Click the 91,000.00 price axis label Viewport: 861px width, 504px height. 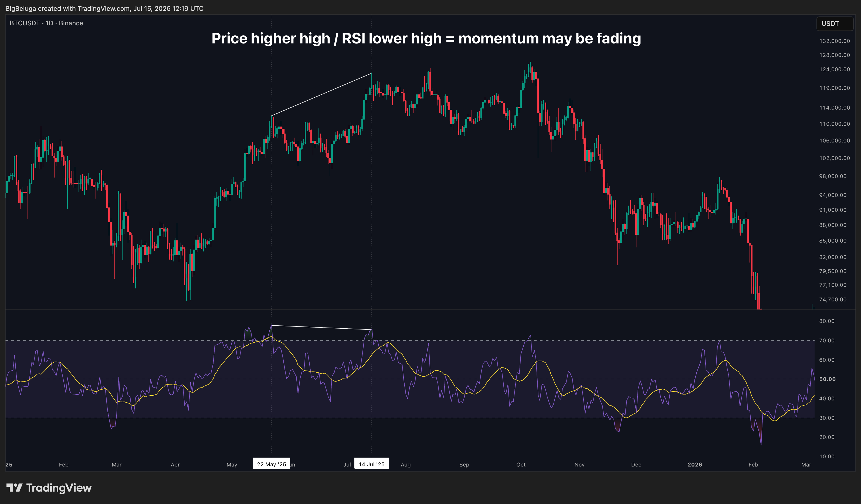coord(833,210)
